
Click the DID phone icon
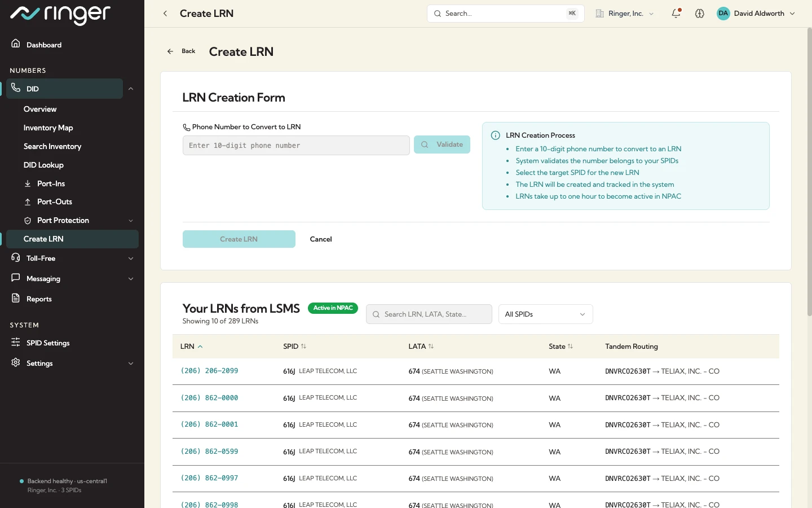pyautogui.click(x=16, y=88)
